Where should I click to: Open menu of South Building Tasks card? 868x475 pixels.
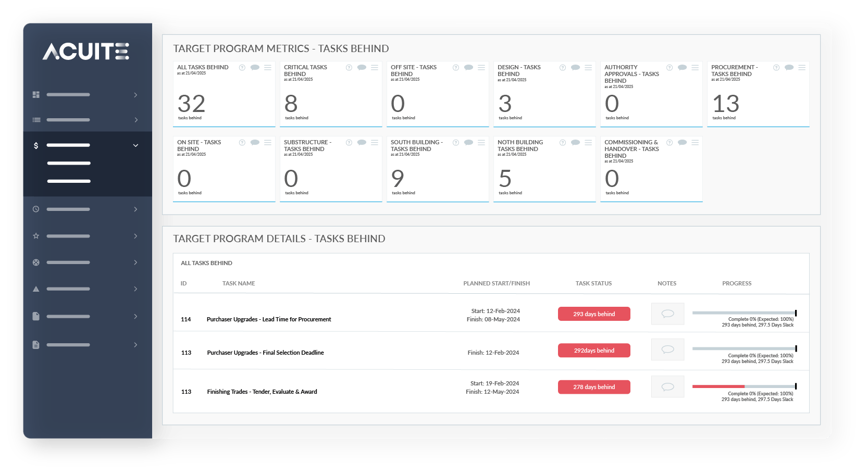point(481,143)
